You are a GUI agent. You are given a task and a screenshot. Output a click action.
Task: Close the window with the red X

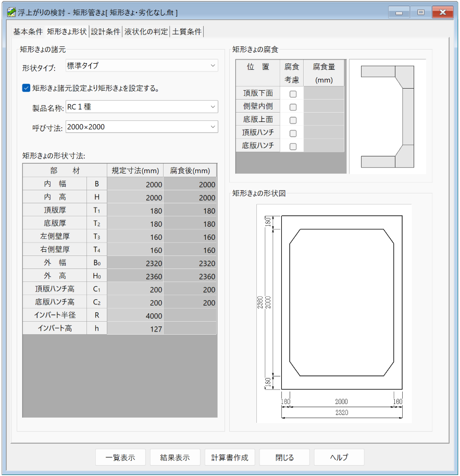tap(442, 13)
